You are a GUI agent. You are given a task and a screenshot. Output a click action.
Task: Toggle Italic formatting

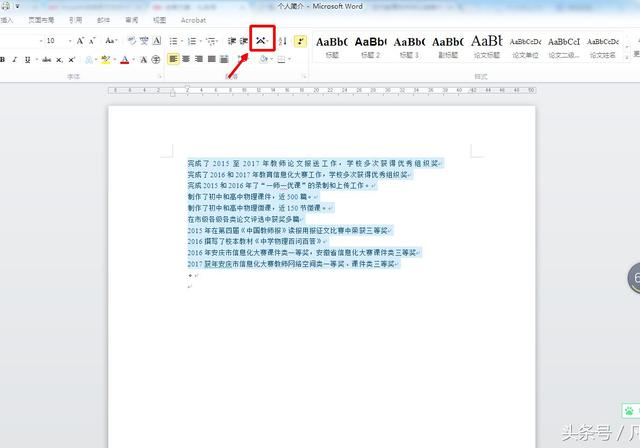[15, 60]
